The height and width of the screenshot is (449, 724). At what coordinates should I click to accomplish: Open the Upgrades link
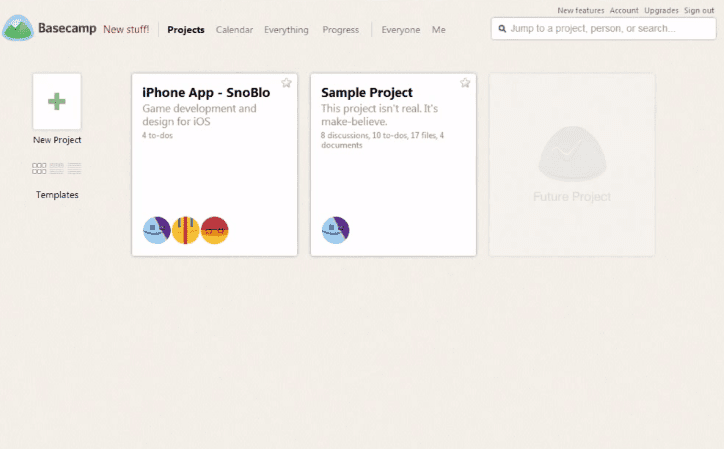click(x=661, y=10)
